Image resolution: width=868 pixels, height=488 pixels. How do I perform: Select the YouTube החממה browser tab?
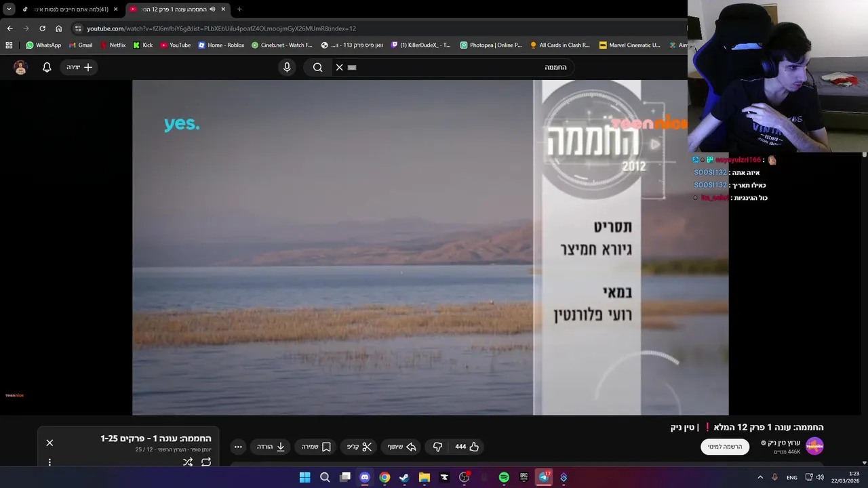[x=176, y=9]
